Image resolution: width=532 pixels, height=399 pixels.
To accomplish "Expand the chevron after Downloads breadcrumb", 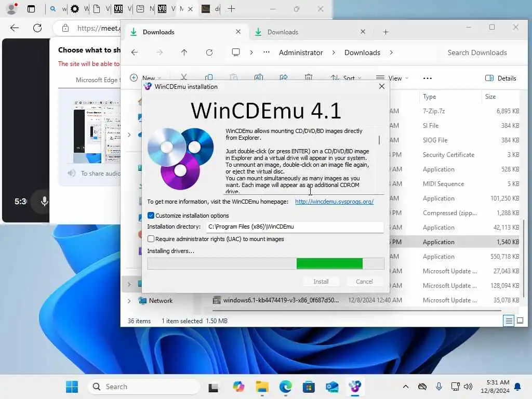I will click(x=391, y=52).
